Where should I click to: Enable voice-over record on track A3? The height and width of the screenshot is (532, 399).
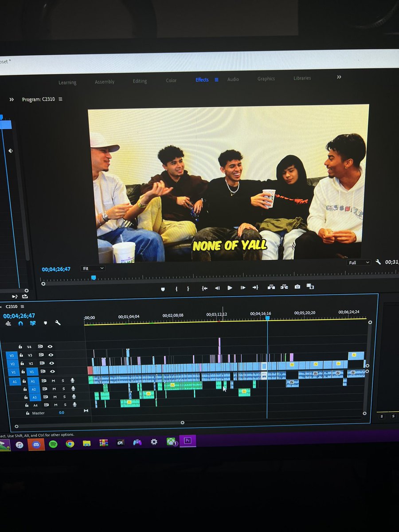(74, 396)
